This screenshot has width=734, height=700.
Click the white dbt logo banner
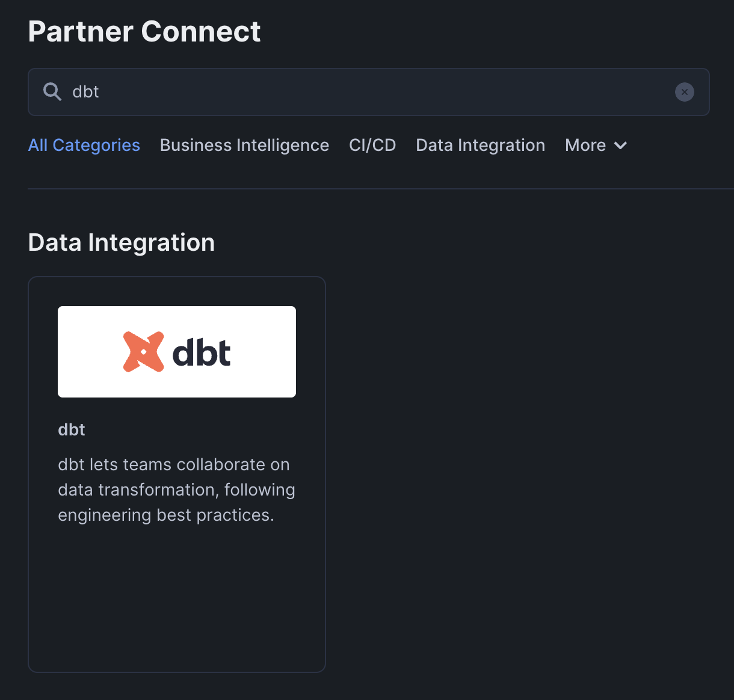[x=176, y=351]
